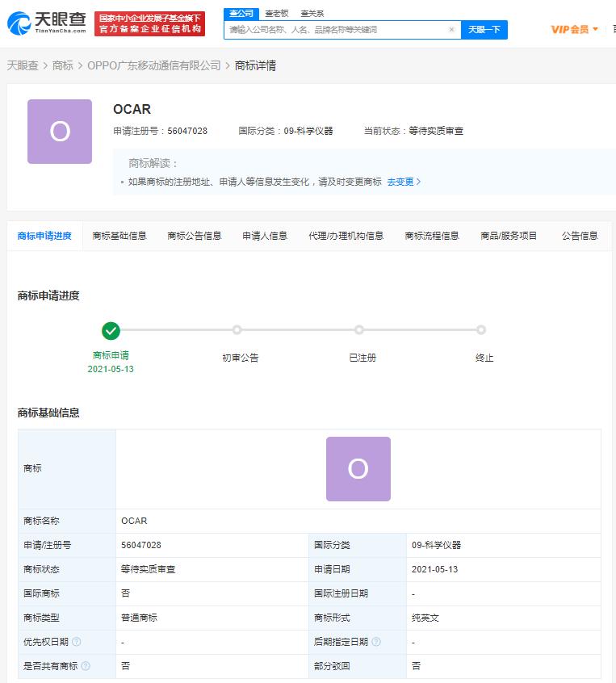Select the green checkmark at 商标申请 step

111,331
